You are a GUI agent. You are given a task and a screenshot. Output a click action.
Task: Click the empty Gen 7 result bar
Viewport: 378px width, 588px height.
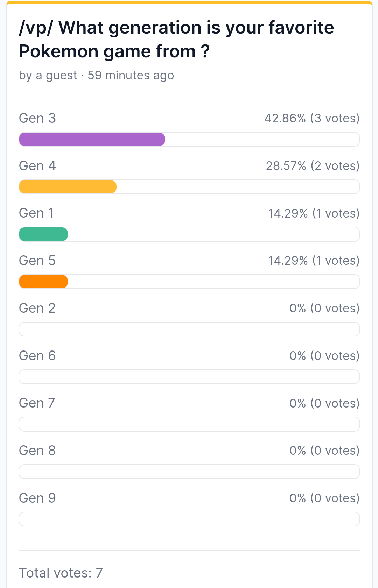(x=189, y=424)
